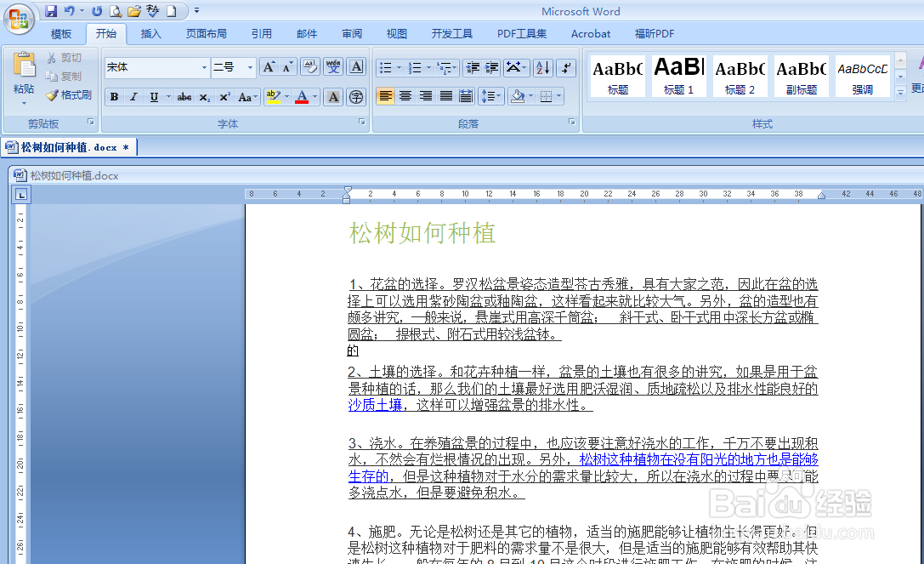Click the Enclose Characters circled icon
The height and width of the screenshot is (564, 924).
[x=355, y=96]
